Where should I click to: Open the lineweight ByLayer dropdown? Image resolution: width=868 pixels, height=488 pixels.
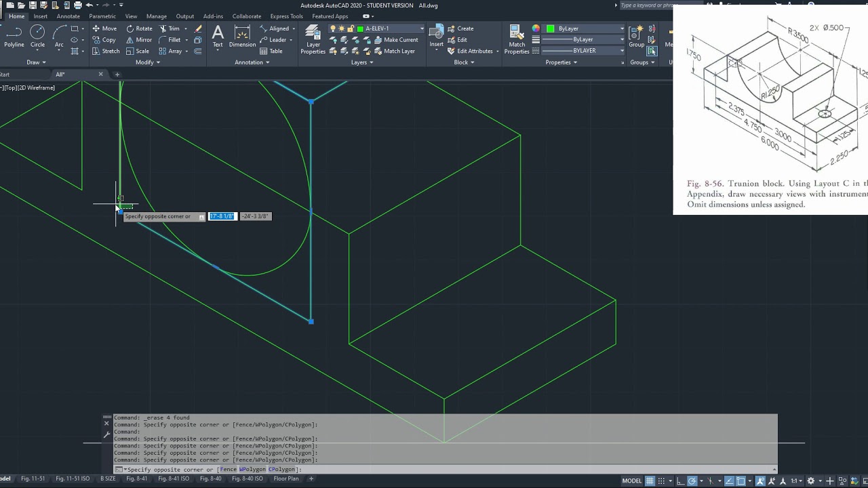pos(583,39)
